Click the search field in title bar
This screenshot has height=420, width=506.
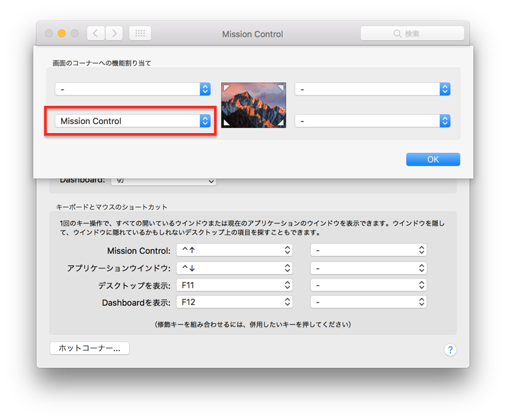point(413,34)
